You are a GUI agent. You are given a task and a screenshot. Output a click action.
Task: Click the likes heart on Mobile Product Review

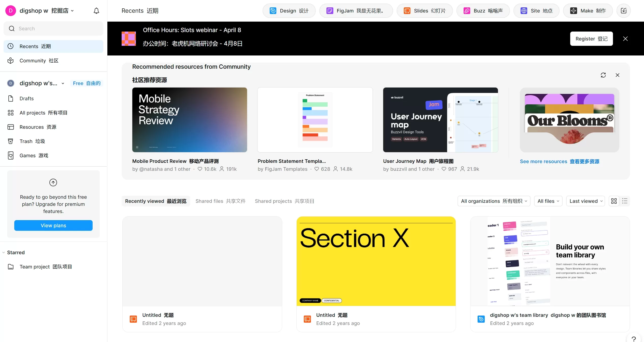[x=200, y=169]
